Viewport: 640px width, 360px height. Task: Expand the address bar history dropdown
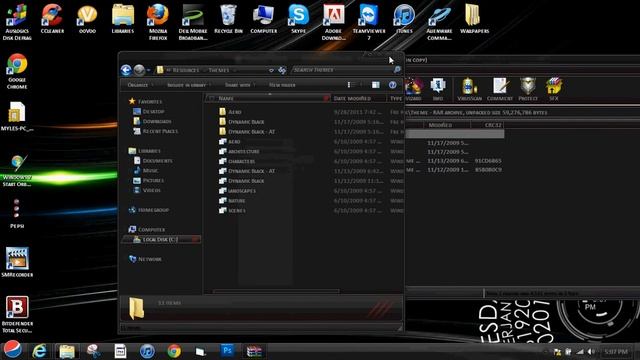pos(271,70)
